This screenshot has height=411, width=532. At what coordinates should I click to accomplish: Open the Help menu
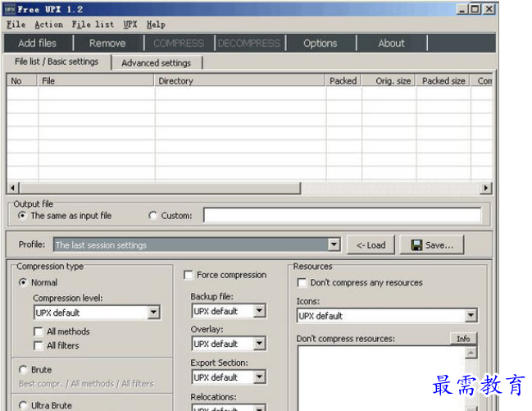[x=156, y=25]
